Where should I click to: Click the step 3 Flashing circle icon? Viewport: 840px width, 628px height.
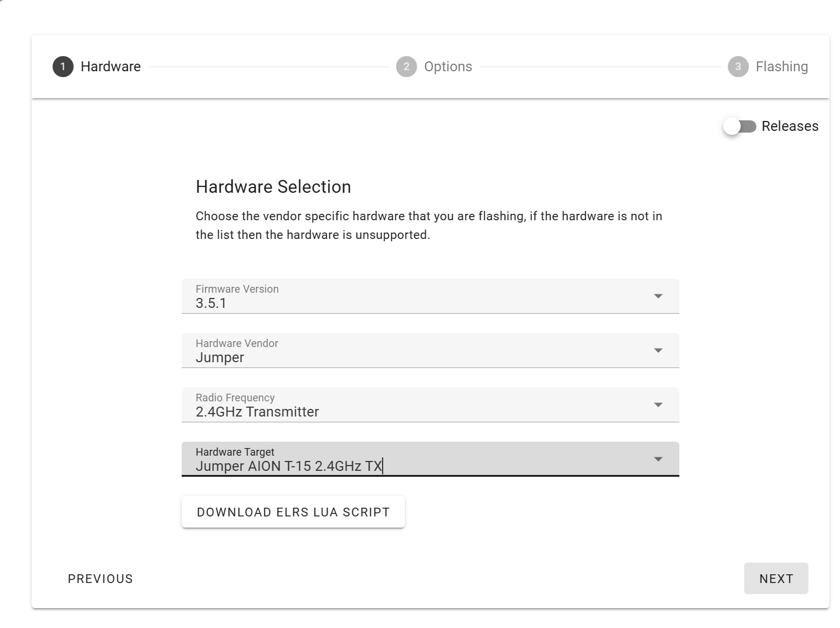click(x=738, y=67)
